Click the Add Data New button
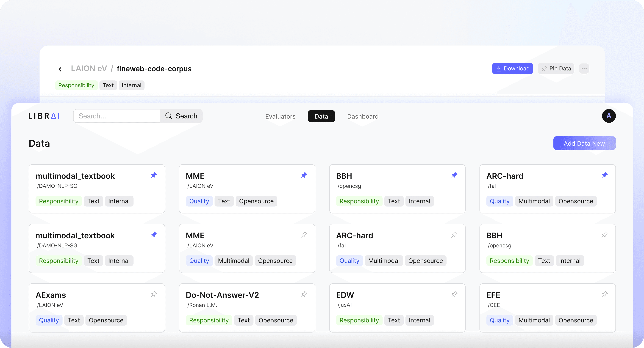Image resolution: width=644 pixels, height=348 pixels. (584, 143)
